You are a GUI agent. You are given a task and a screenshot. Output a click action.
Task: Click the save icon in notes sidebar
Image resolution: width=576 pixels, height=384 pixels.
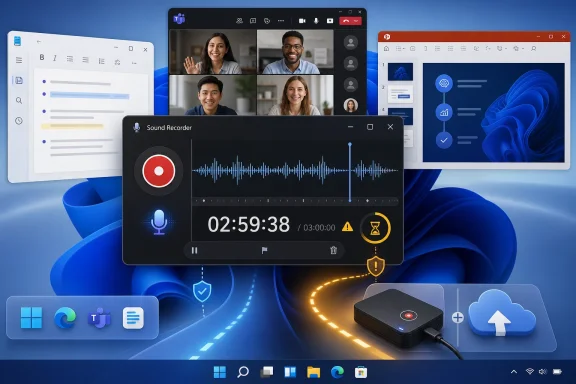click(19, 80)
